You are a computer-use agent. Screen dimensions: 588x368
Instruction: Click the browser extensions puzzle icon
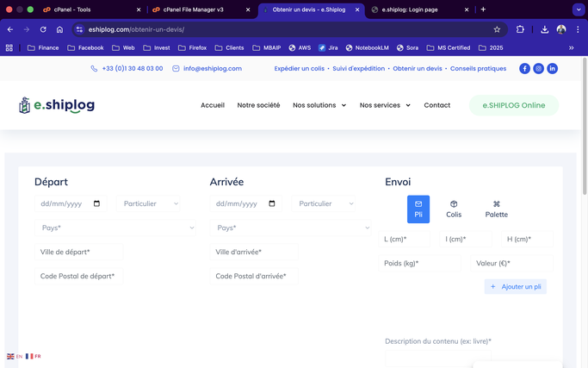point(520,29)
